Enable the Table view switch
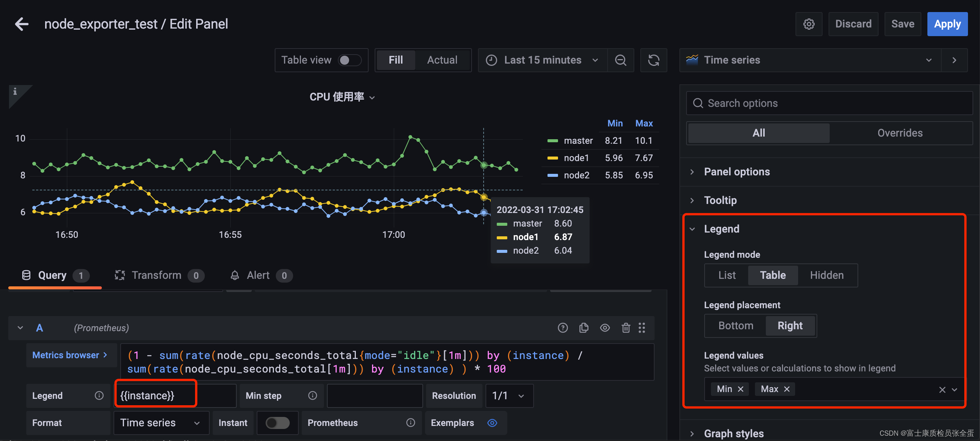This screenshot has width=980, height=441. 349,60
